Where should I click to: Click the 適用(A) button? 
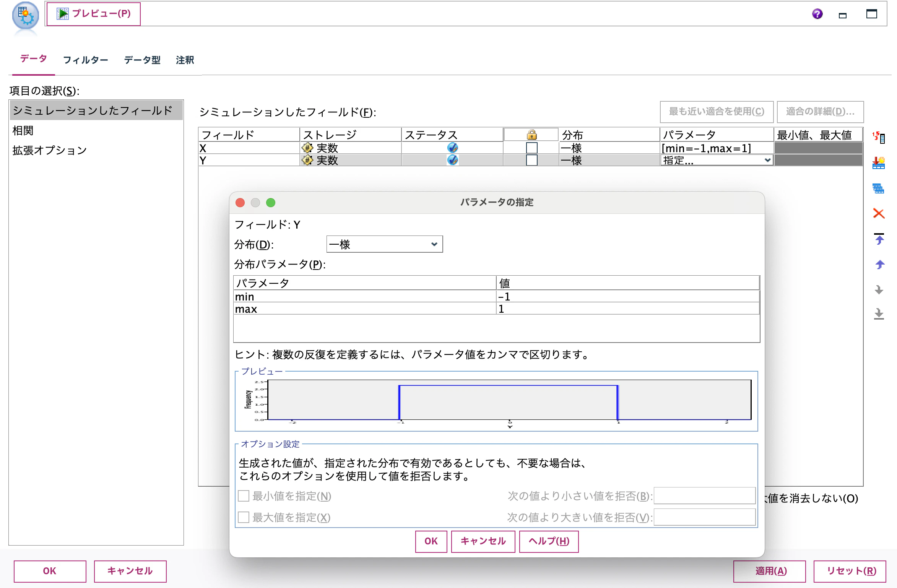769,571
